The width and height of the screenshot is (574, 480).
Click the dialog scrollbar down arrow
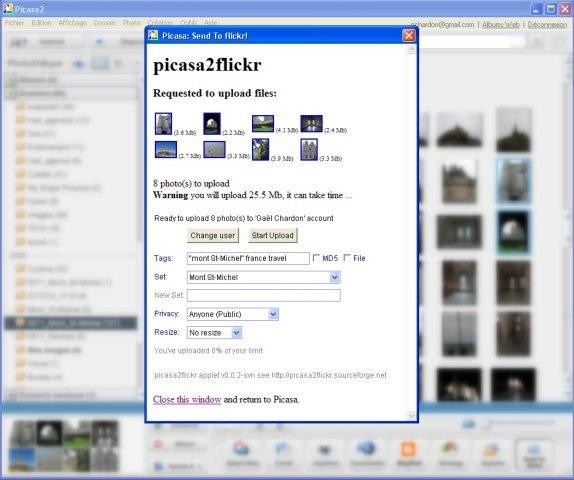411,415
